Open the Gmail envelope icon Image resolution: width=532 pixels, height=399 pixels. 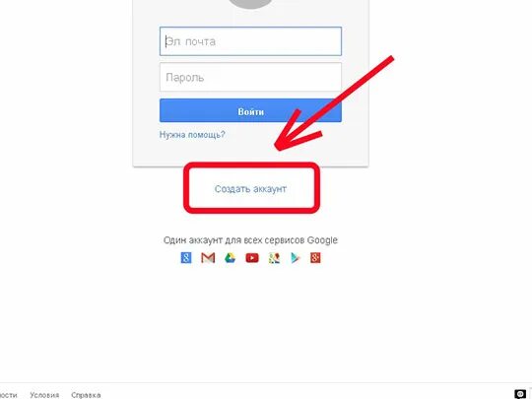click(208, 258)
